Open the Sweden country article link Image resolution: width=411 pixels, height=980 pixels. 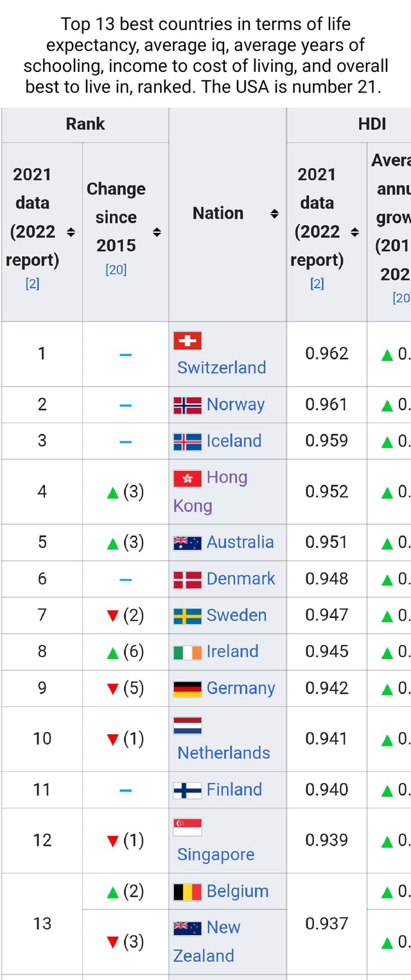(x=236, y=615)
